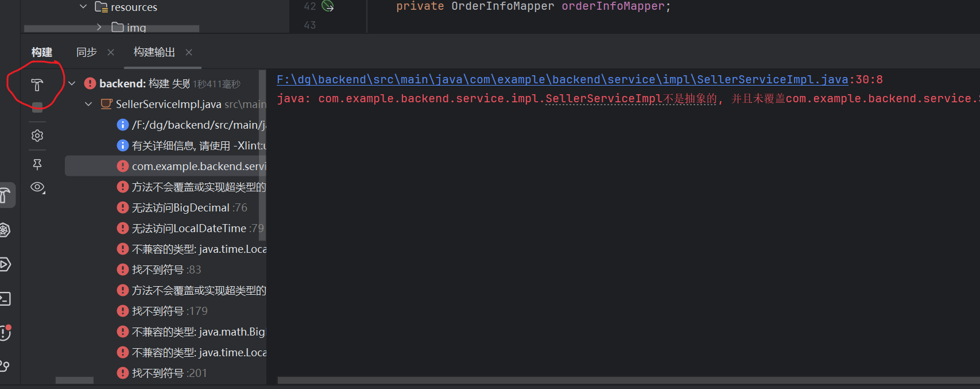
Task: Click OrderInfoMapper type name in the editor
Action: pyautogui.click(x=503, y=6)
